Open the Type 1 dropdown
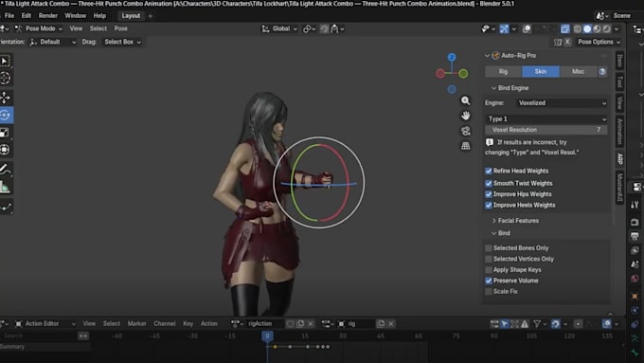The width and height of the screenshot is (644, 363). [x=546, y=118]
